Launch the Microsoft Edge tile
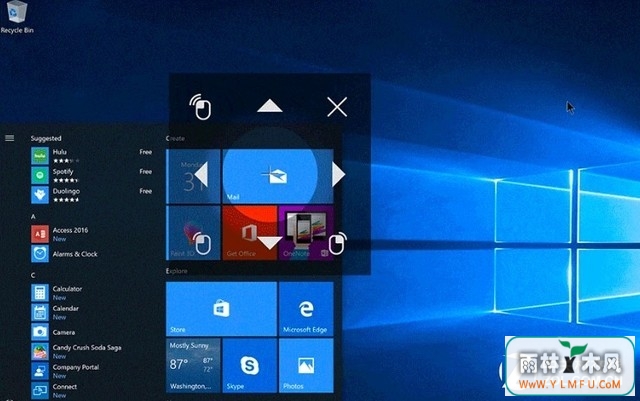The height and width of the screenshot is (401, 640). (x=306, y=309)
